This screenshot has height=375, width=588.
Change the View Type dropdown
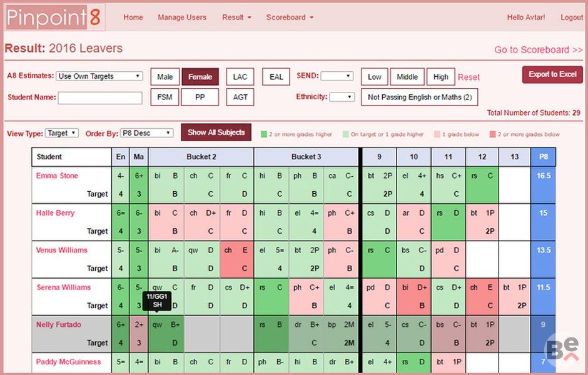62,133
